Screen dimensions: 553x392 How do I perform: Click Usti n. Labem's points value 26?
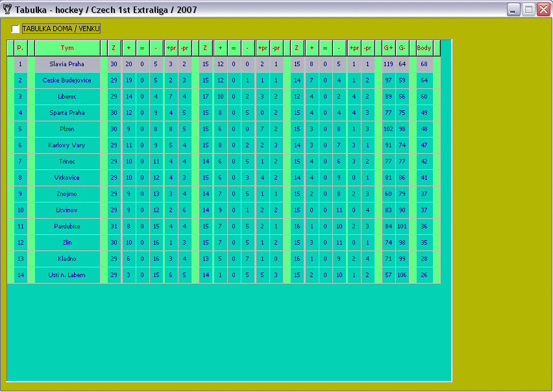424,275
